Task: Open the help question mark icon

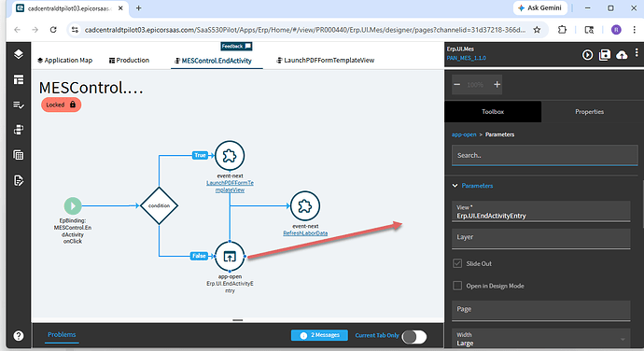Action: (19, 336)
